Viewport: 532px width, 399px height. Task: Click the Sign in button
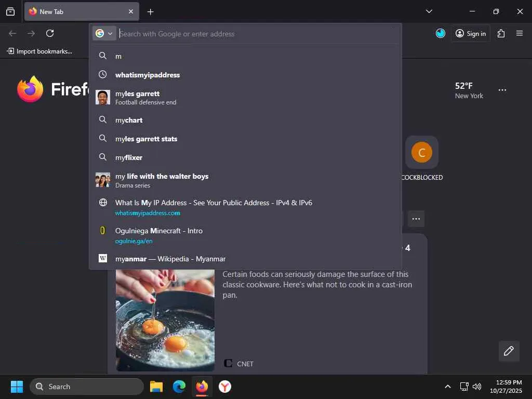(x=471, y=33)
